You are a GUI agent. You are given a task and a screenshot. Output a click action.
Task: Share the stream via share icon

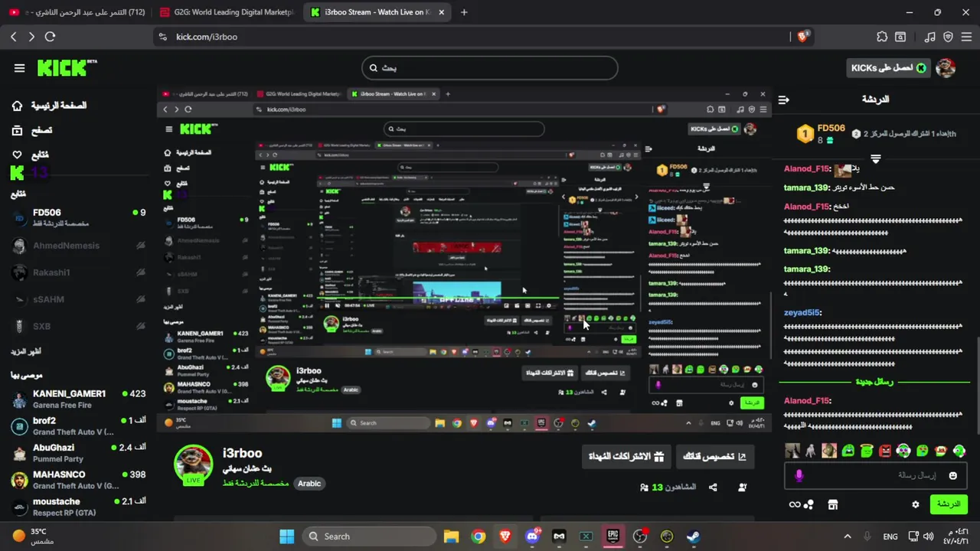coord(714,487)
